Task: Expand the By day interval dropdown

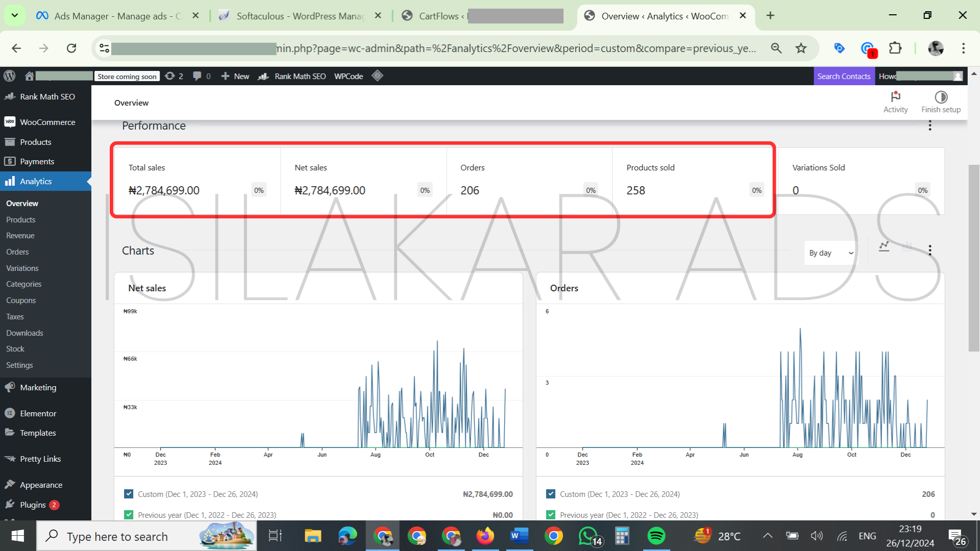Action: tap(831, 253)
